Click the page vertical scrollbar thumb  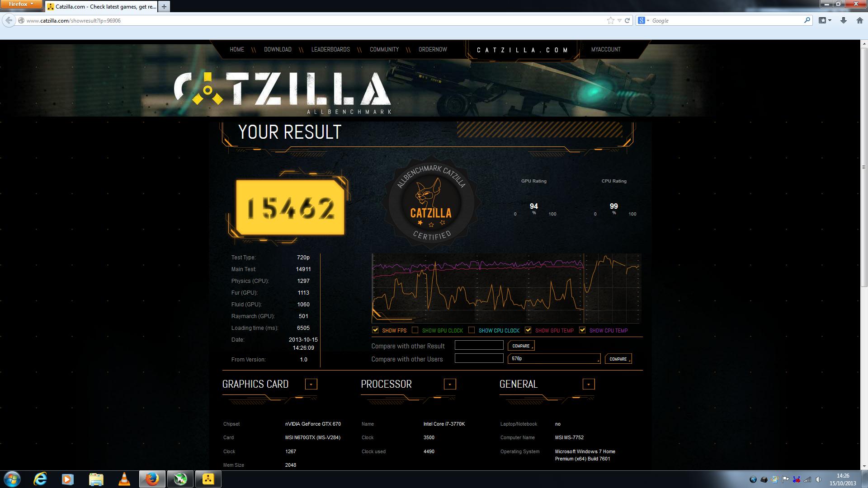click(864, 167)
